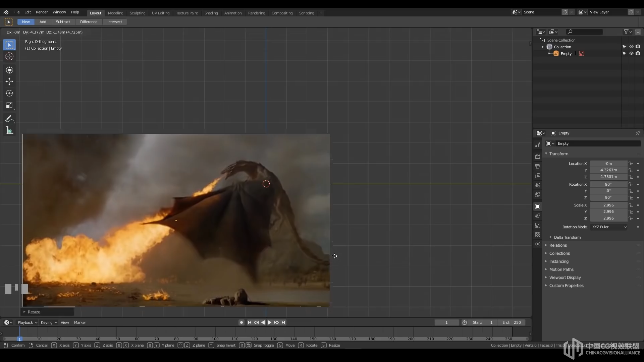
Task: Open the Texture properties tab
Action: (x=538, y=235)
